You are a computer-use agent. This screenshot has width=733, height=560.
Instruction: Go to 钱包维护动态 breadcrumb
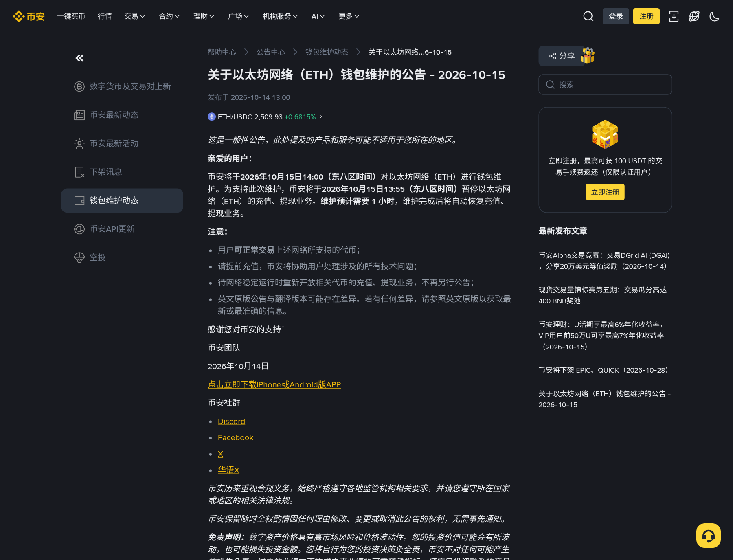click(327, 52)
